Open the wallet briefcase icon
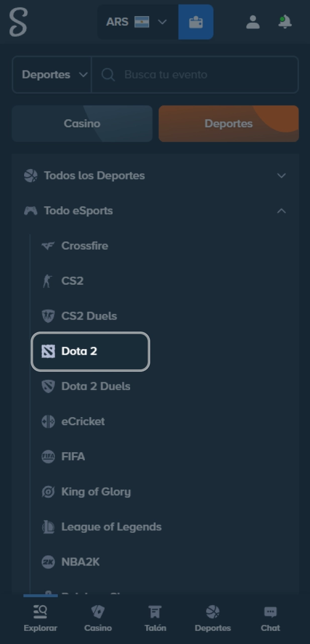 [196, 22]
